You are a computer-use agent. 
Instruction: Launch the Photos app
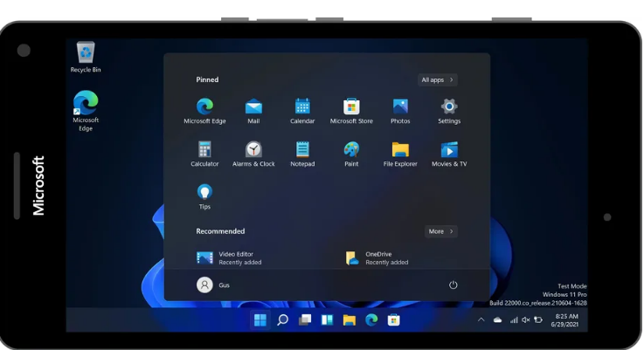(400, 111)
